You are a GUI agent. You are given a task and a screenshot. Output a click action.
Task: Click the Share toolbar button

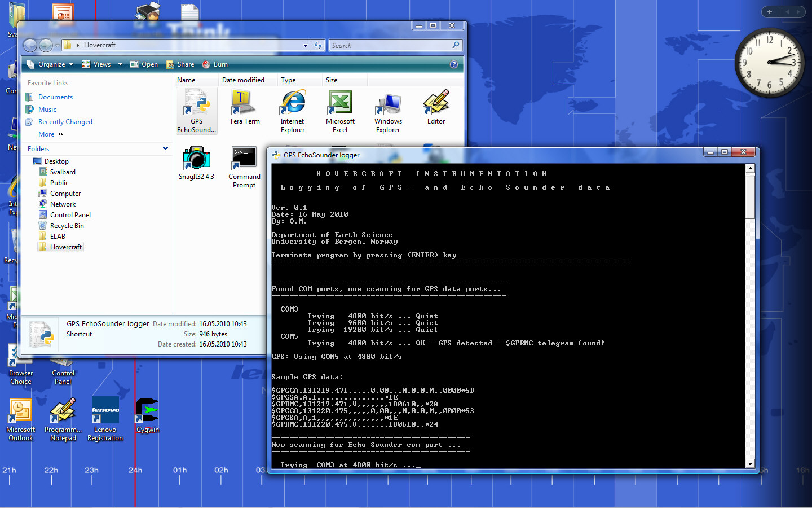[180, 64]
